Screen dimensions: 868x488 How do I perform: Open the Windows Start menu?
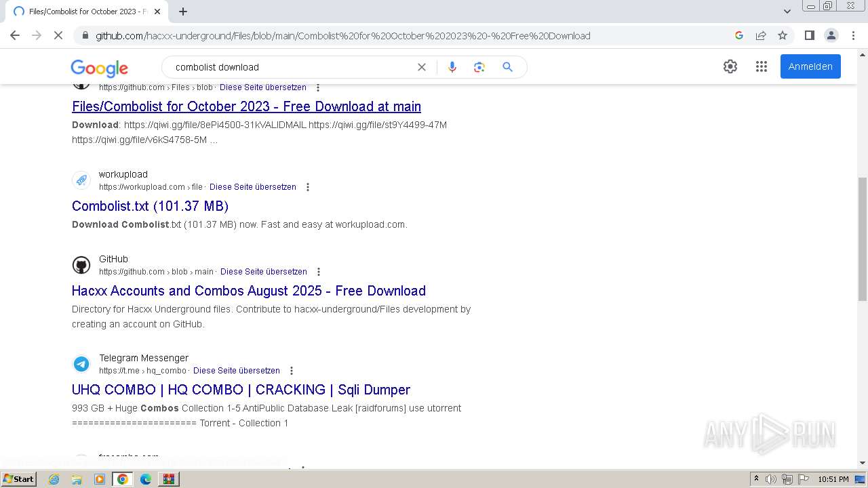pos(18,479)
